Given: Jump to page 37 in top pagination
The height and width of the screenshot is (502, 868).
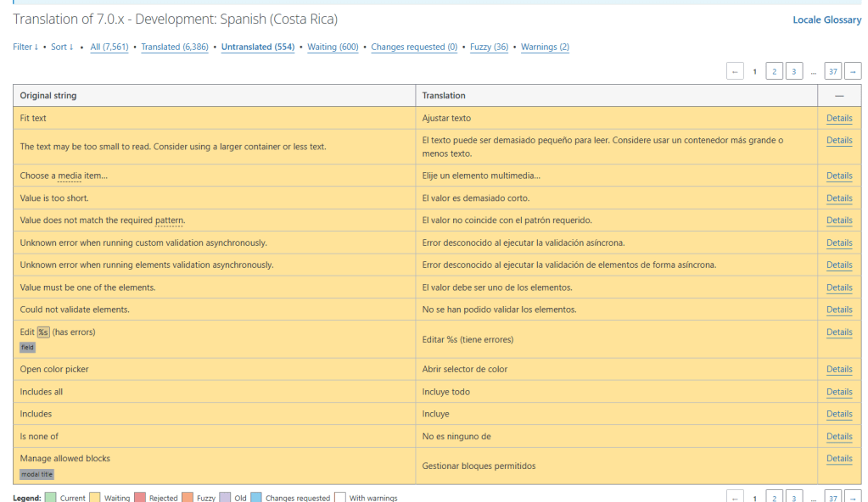Looking at the screenshot, I should coord(833,72).
